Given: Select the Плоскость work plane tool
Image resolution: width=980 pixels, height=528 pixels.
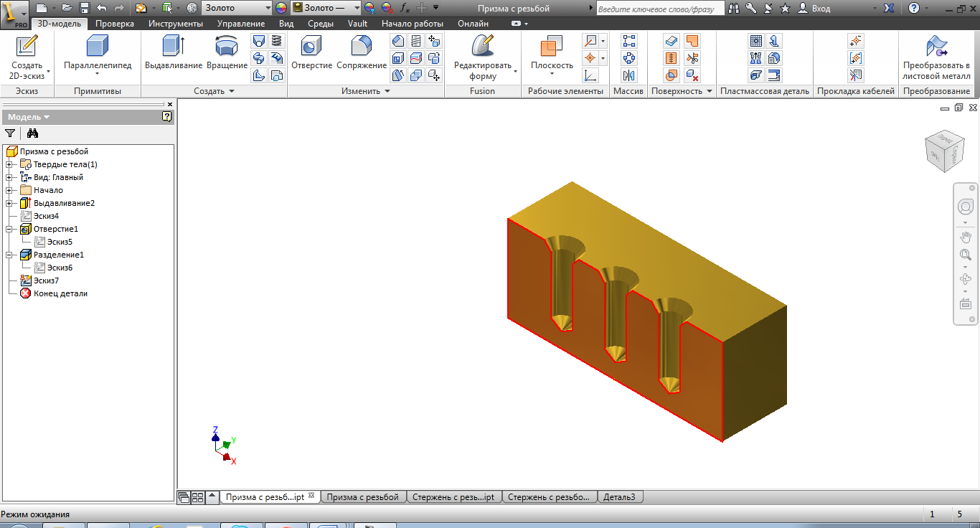Looking at the screenshot, I should pyautogui.click(x=552, y=53).
